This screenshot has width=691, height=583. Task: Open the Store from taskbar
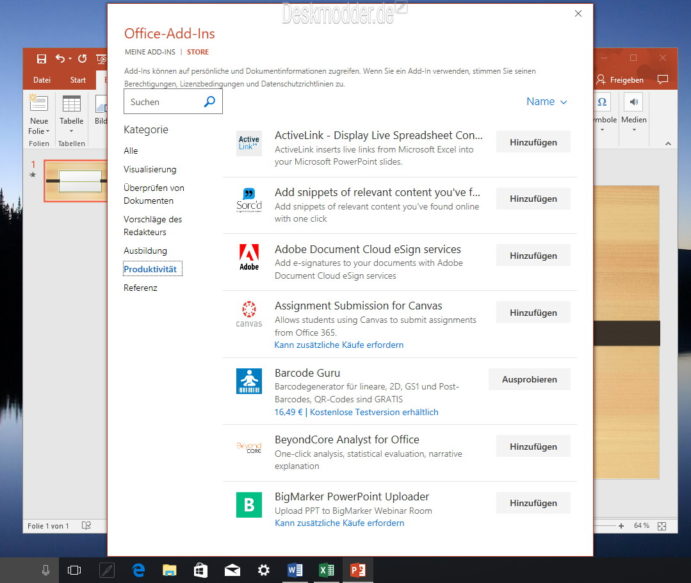click(x=201, y=570)
